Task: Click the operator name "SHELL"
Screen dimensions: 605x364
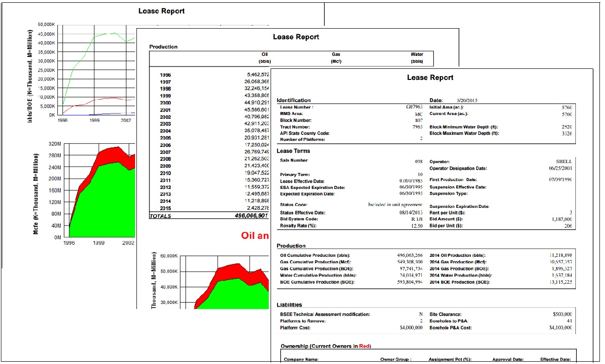Action: click(x=564, y=162)
